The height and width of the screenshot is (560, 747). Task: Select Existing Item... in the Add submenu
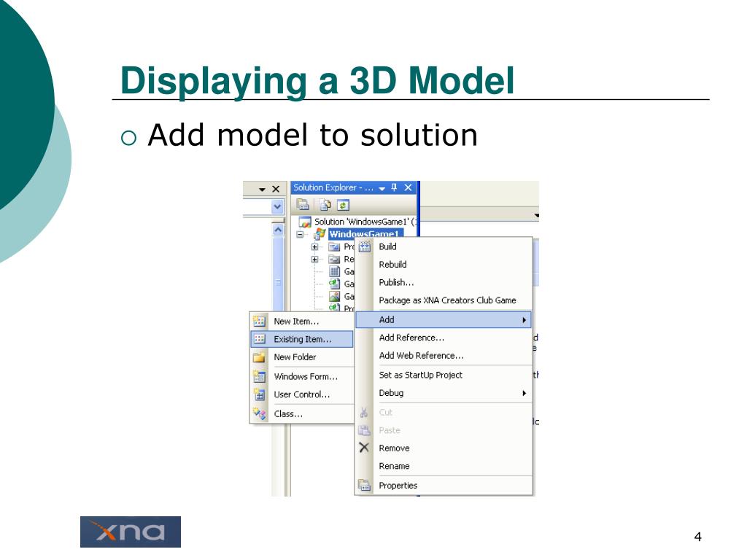coord(302,339)
